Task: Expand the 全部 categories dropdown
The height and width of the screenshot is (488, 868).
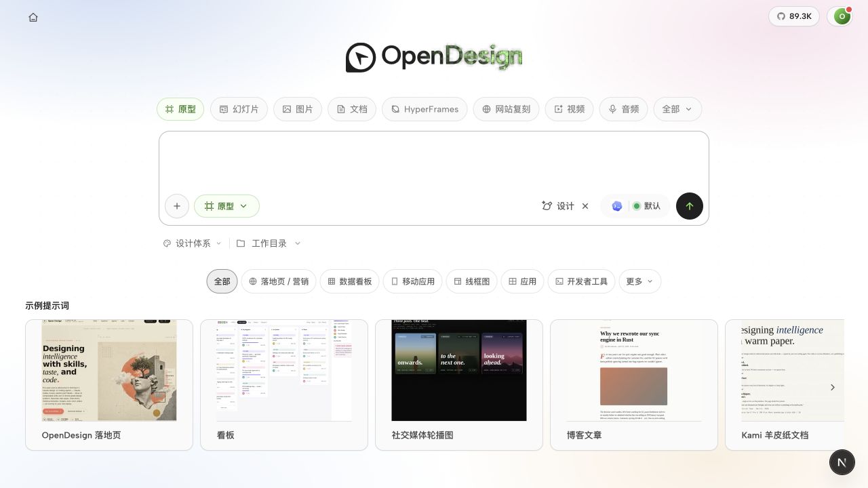Action: click(x=677, y=109)
